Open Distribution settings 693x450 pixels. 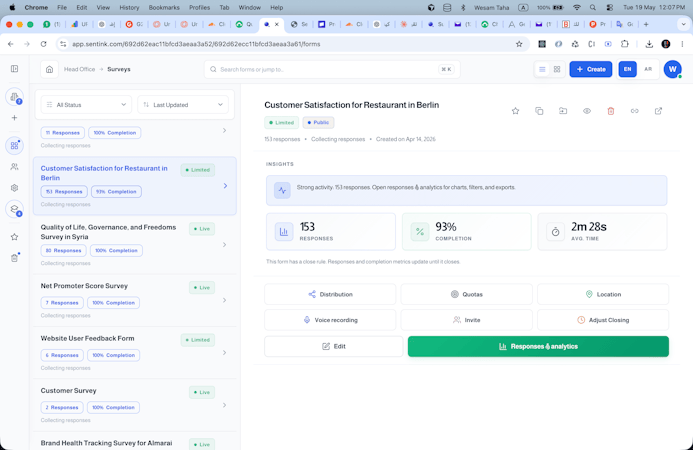(x=330, y=294)
